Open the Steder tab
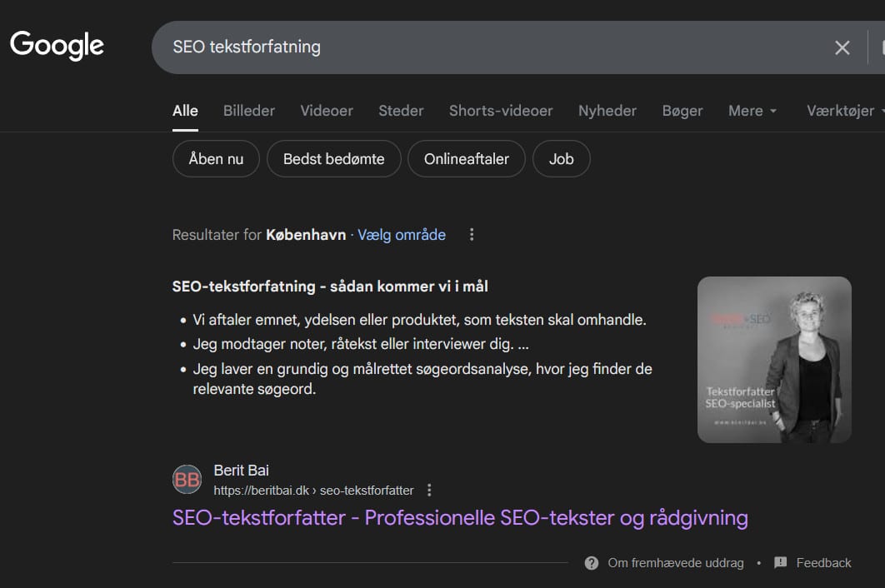Image resolution: width=885 pixels, height=588 pixels. [x=401, y=111]
